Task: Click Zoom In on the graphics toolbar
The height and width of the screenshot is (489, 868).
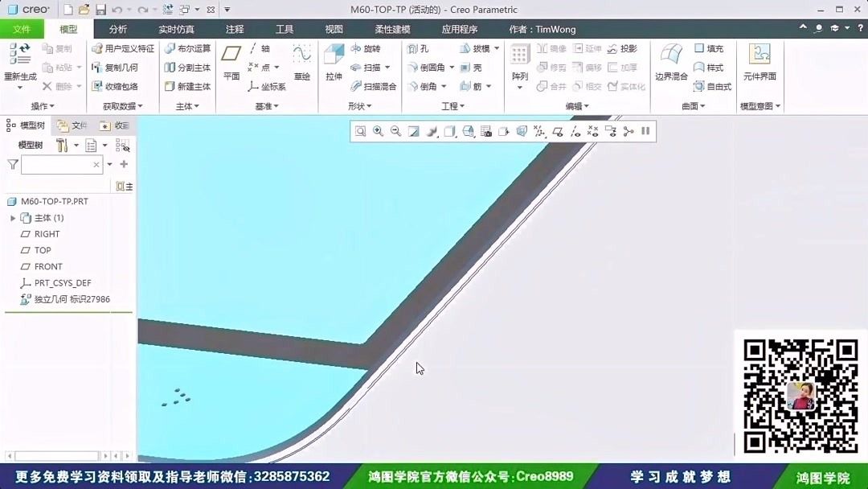Action: tap(378, 131)
